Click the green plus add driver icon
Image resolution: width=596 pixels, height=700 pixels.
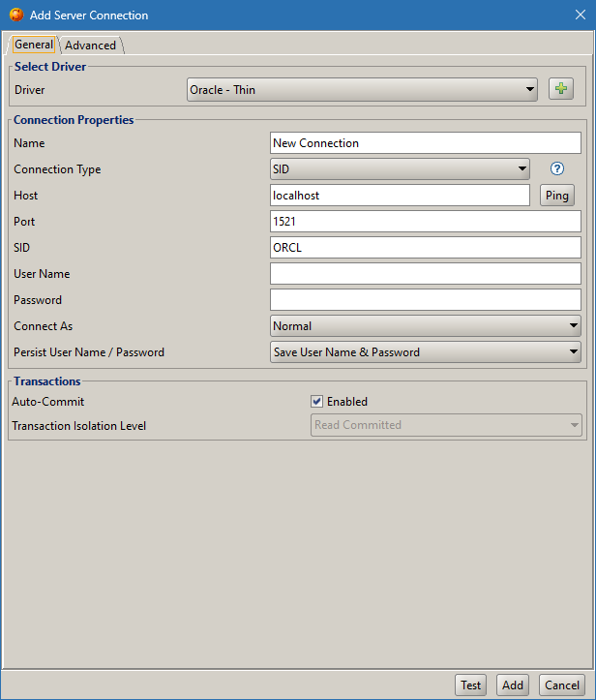pos(561,89)
